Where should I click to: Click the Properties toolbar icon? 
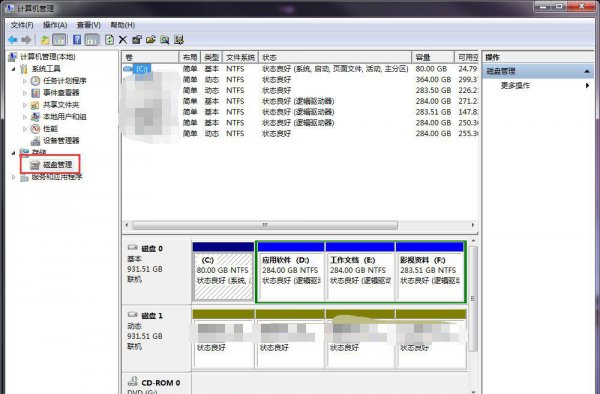coord(137,40)
